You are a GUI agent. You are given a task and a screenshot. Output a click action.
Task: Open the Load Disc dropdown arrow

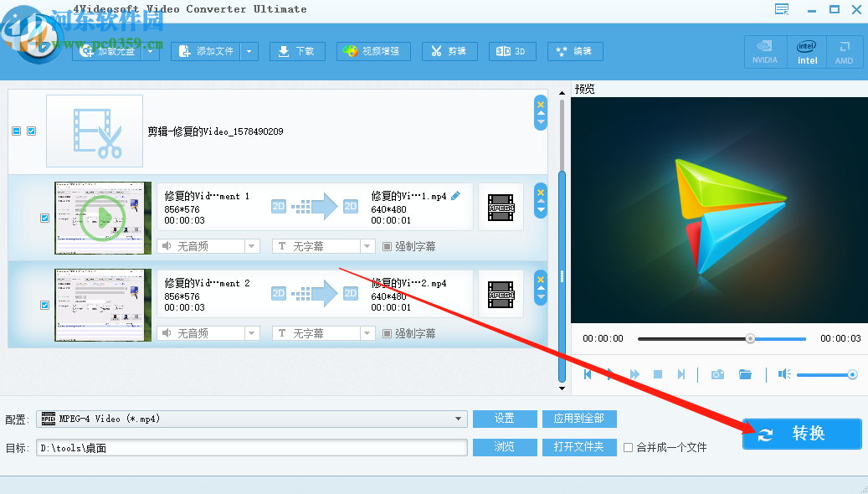tap(152, 52)
